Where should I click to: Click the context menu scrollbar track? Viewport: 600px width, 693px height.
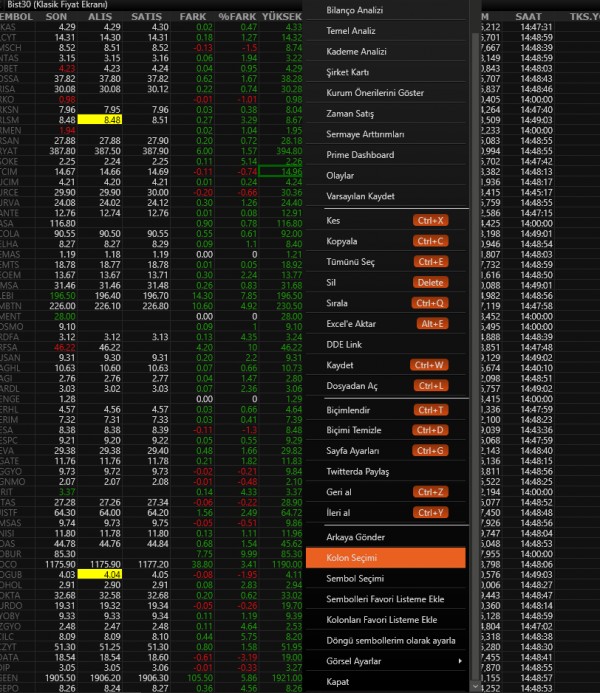coord(475,354)
